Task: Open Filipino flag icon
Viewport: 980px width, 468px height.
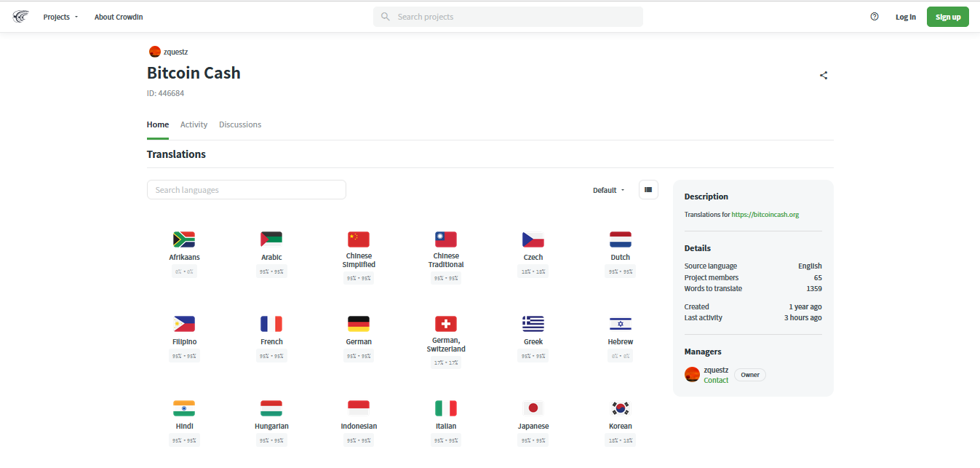Action: click(x=184, y=324)
